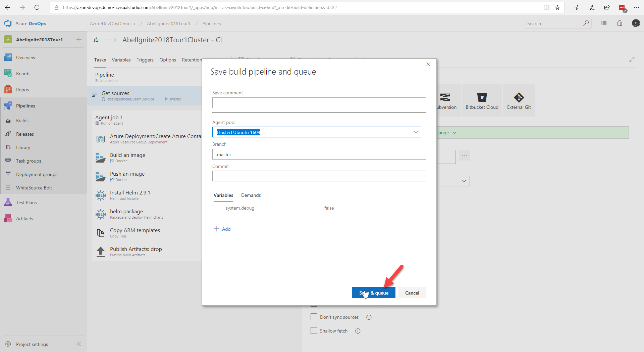The width and height of the screenshot is (644, 352).
Task: Open the Repos sidebar icon
Action: click(x=8, y=90)
